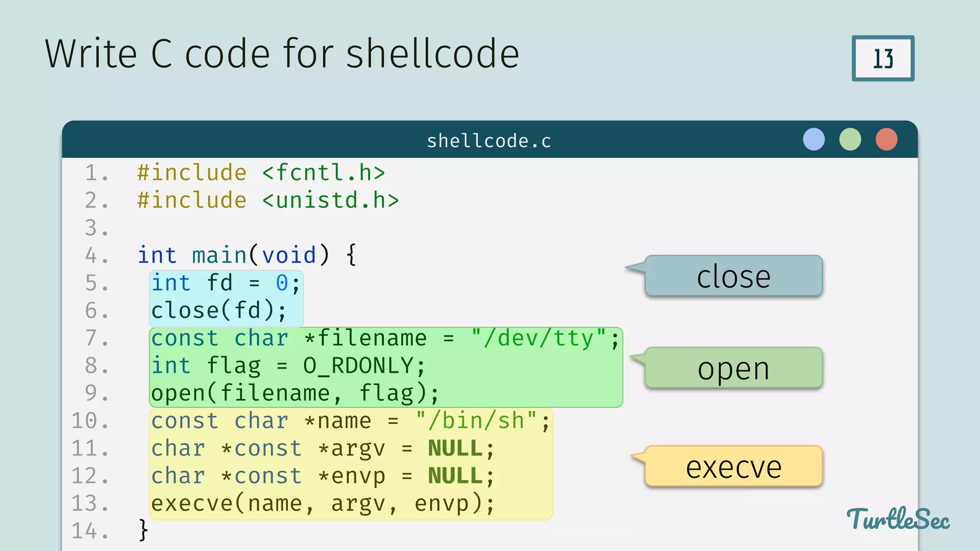This screenshot has height=551, width=980.
Task: Click the green circle in the title bar
Action: click(x=850, y=140)
